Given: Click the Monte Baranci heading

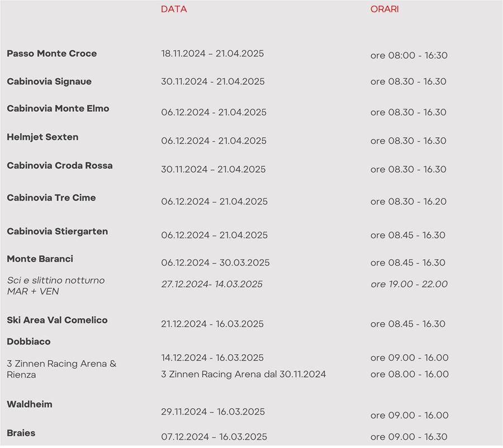Looking at the screenshot, I should click(x=40, y=259).
